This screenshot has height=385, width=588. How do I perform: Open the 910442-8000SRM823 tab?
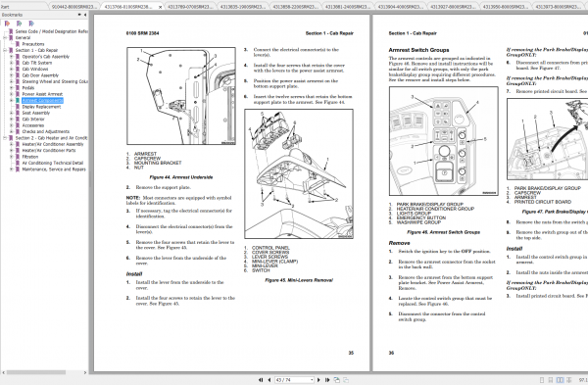73,7
